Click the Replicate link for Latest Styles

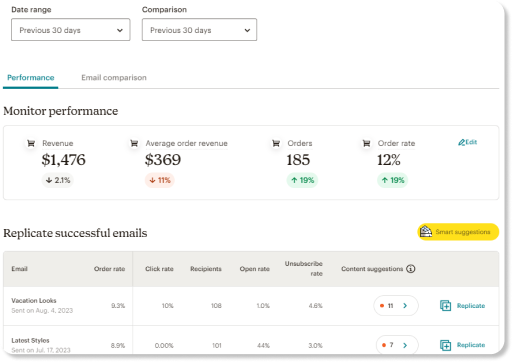(471, 345)
